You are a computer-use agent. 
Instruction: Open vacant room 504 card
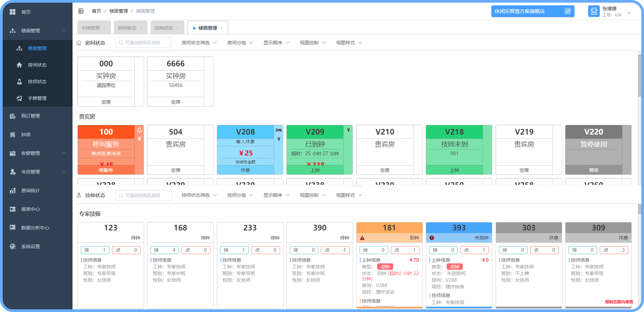click(180, 150)
